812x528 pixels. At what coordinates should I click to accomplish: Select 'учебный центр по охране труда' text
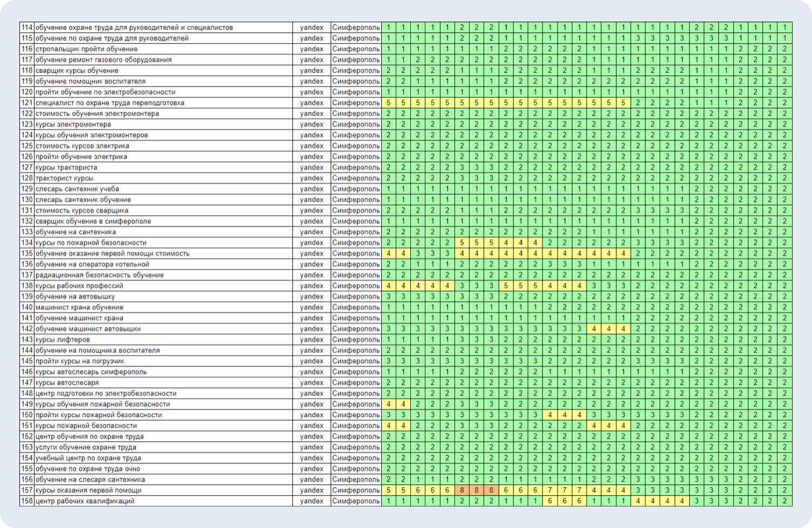click(88, 458)
